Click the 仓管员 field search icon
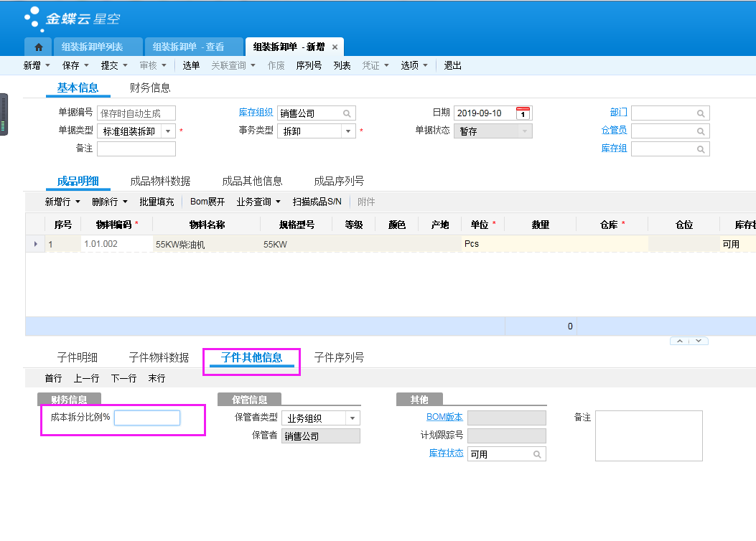Image resolution: width=756 pixels, height=541 pixels. click(701, 131)
